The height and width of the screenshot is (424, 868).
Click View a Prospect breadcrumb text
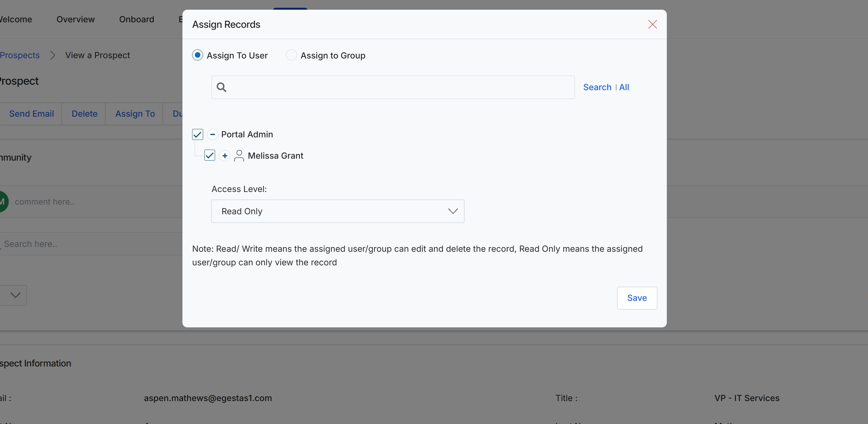(x=98, y=55)
